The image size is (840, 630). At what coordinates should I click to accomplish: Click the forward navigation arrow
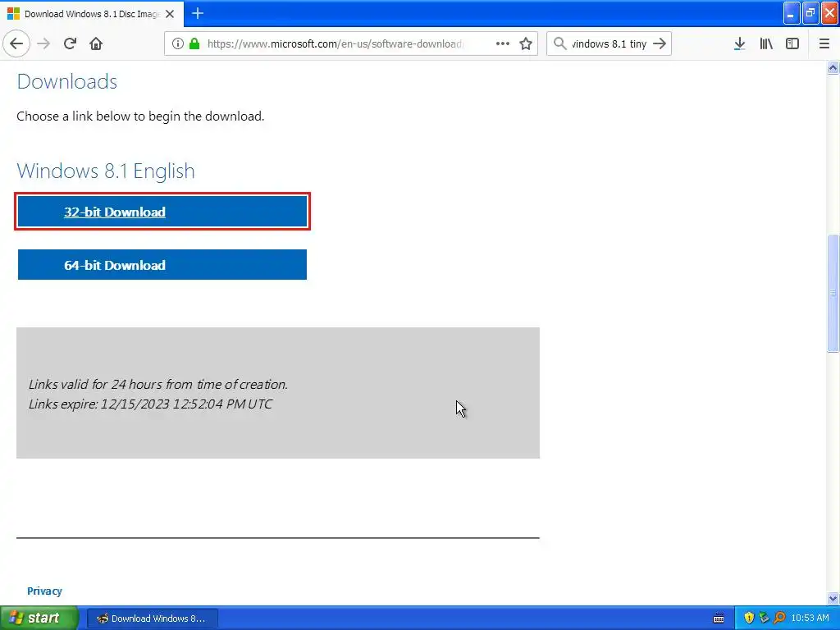click(44, 43)
